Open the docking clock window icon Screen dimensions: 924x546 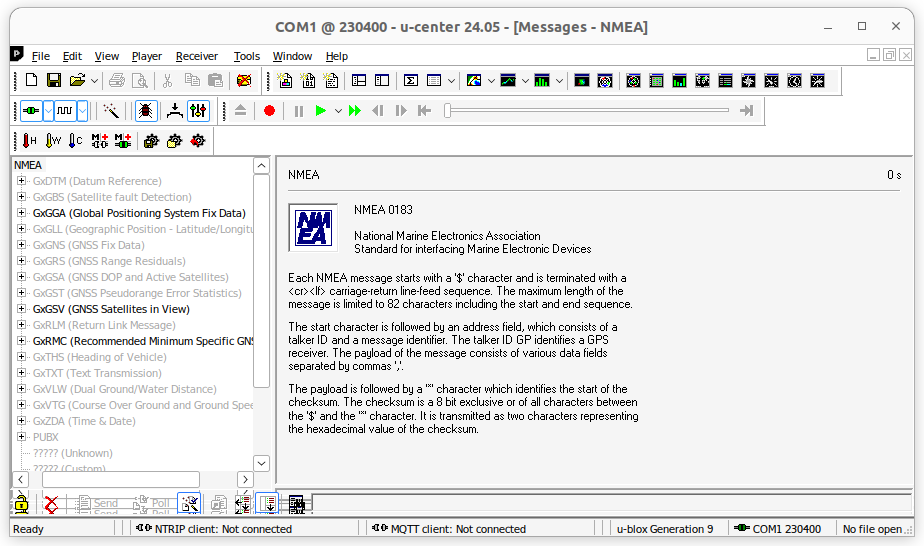(794, 81)
